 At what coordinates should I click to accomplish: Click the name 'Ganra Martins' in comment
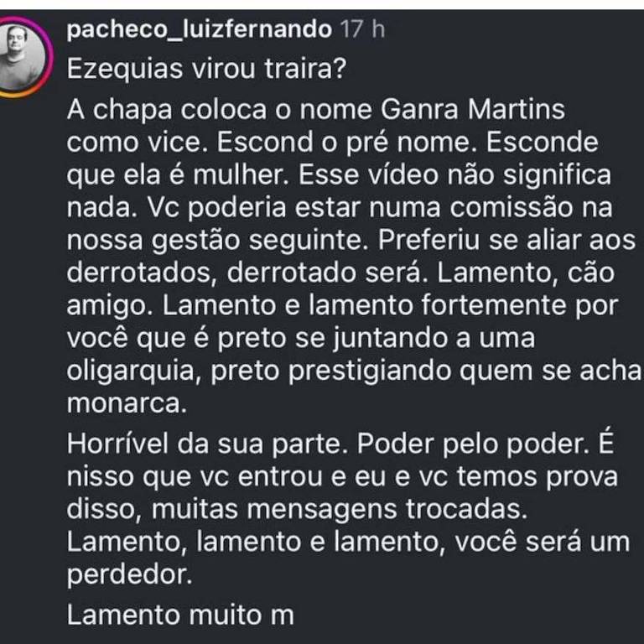(x=473, y=109)
